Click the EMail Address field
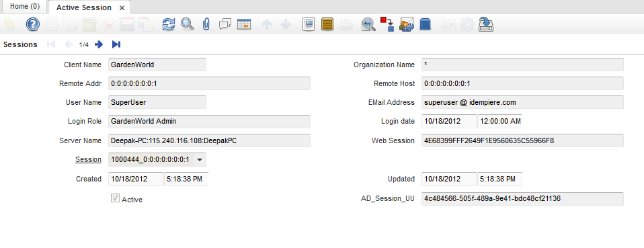The height and width of the screenshot is (248, 644). click(x=522, y=102)
